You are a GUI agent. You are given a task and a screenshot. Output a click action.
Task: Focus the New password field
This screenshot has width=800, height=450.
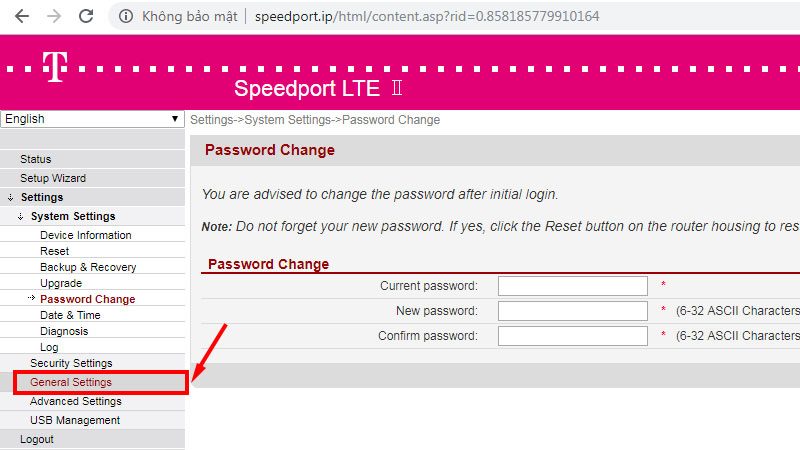(x=573, y=311)
